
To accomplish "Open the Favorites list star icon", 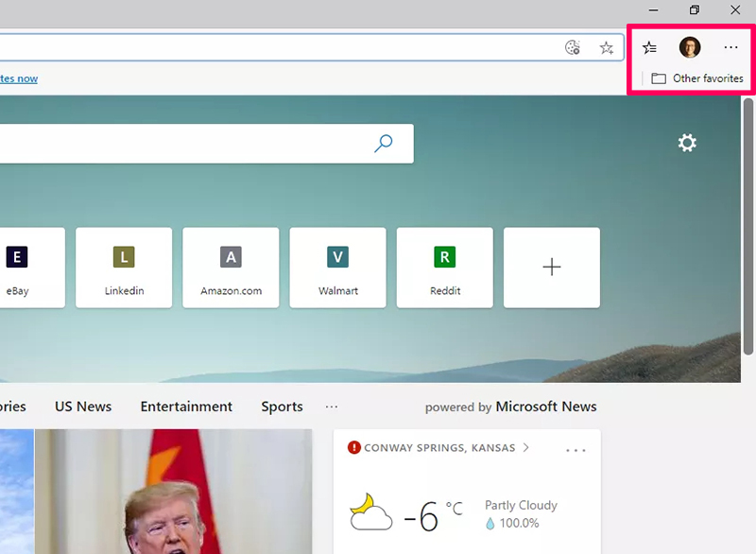I will [649, 47].
